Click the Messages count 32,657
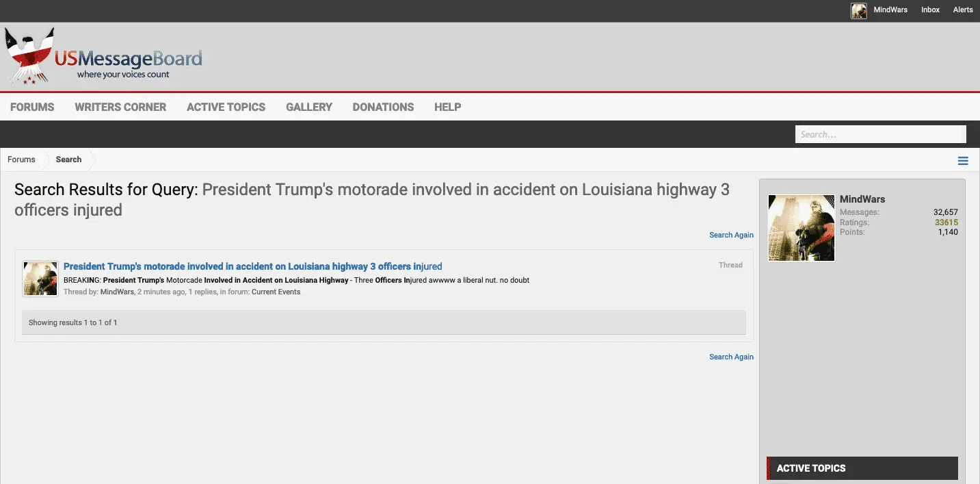 946,212
